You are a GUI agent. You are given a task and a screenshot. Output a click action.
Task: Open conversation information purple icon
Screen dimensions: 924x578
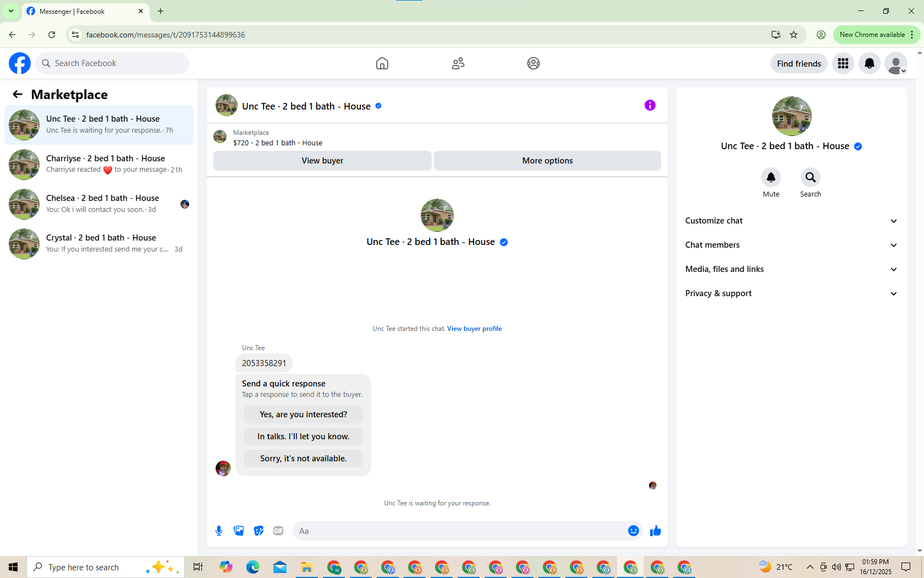pos(650,105)
